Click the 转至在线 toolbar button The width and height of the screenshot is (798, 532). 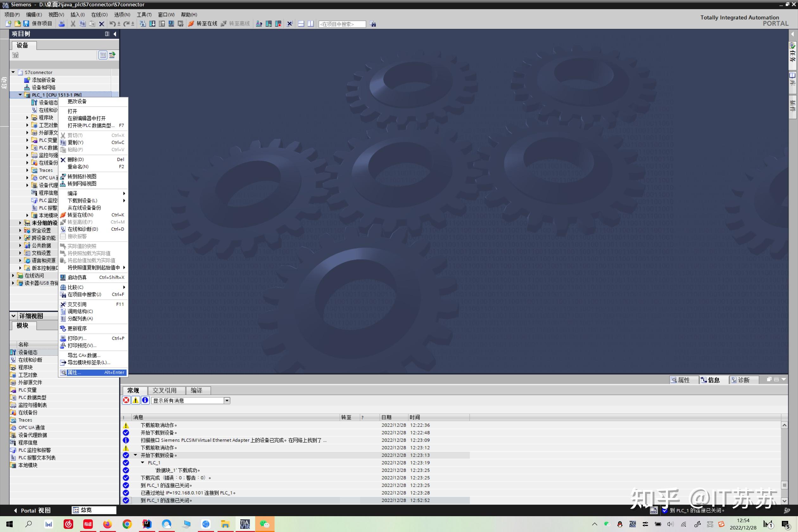pos(203,24)
